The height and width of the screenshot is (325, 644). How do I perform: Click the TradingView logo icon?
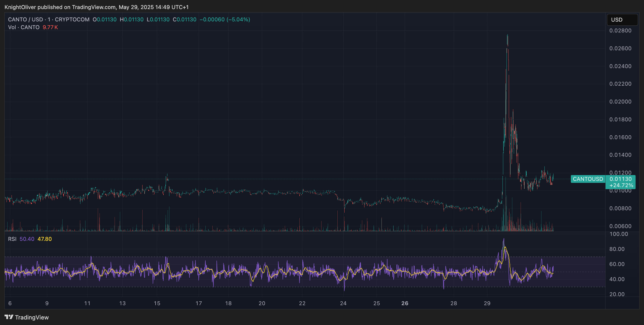pyautogui.click(x=9, y=317)
